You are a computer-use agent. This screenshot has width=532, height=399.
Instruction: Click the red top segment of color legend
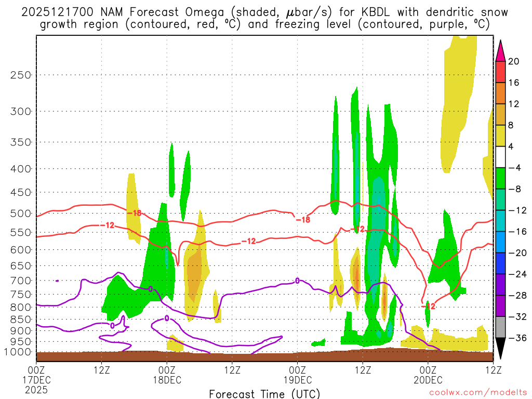pos(500,72)
